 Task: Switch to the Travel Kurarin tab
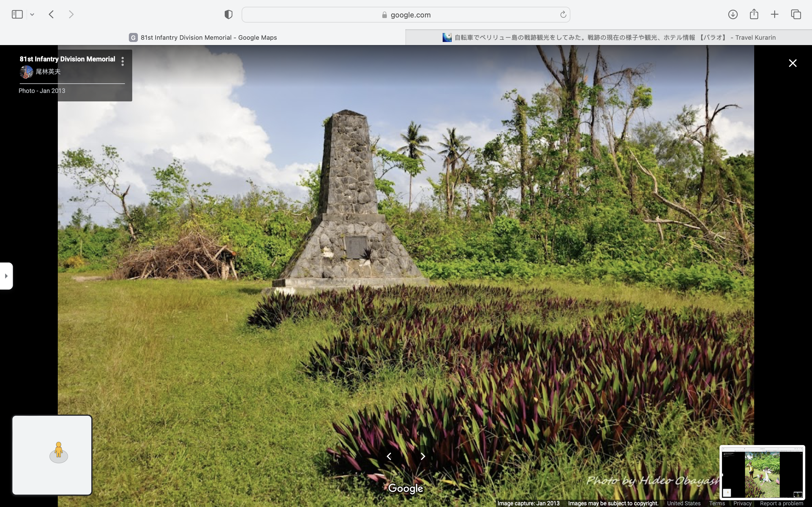click(609, 37)
